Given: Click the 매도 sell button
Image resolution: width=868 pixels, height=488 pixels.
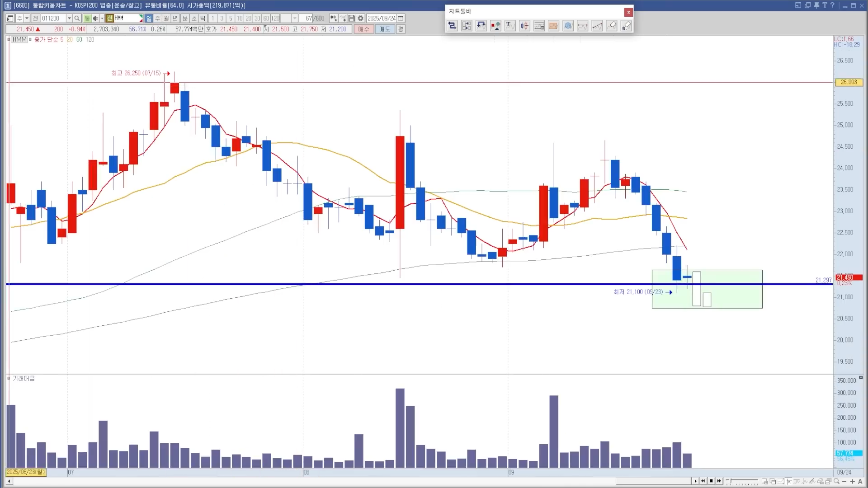Looking at the screenshot, I should 384,29.
